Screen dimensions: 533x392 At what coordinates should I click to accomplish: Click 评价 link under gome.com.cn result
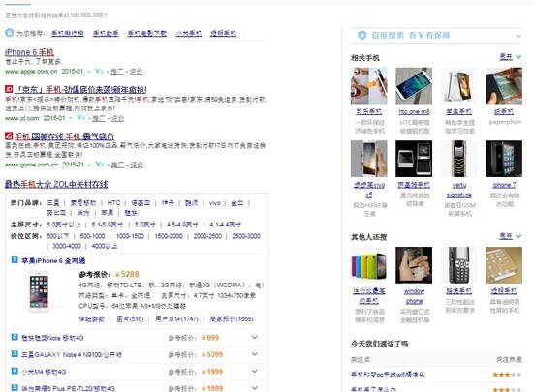[x=137, y=165]
